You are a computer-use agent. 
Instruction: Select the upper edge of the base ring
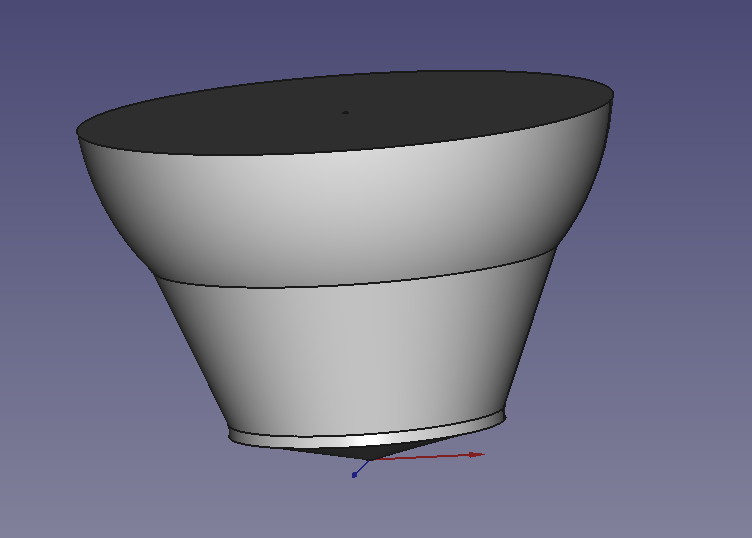330,437
